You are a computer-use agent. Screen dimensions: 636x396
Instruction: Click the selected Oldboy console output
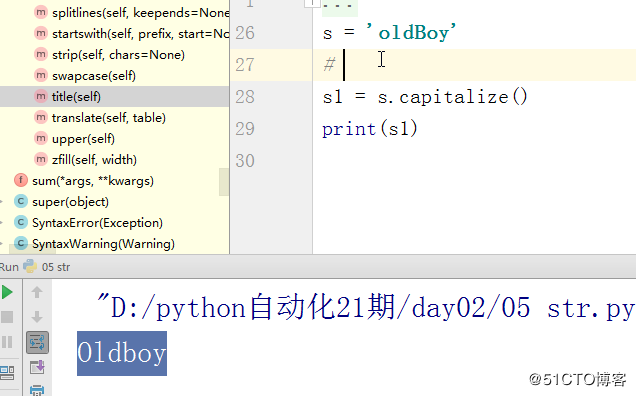(122, 353)
